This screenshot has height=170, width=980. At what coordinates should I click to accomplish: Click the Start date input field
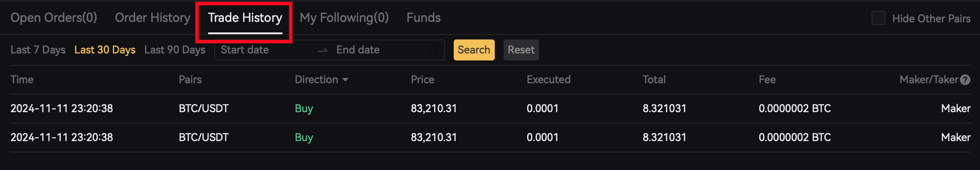point(265,50)
